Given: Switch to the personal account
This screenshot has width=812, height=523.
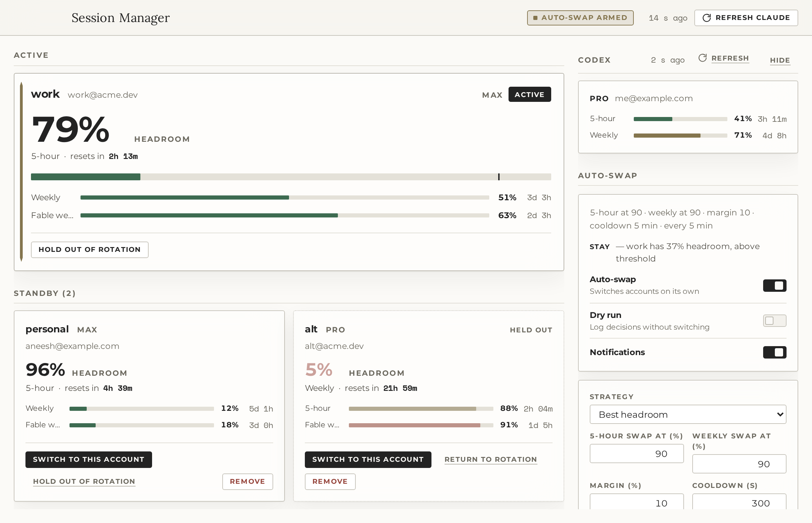Looking at the screenshot, I should click(x=89, y=459).
